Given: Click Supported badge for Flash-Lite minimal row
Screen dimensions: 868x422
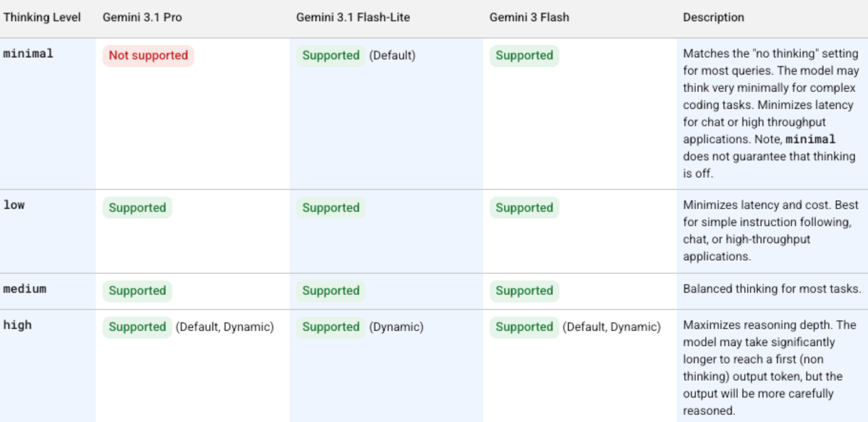Looking at the screenshot, I should [331, 56].
